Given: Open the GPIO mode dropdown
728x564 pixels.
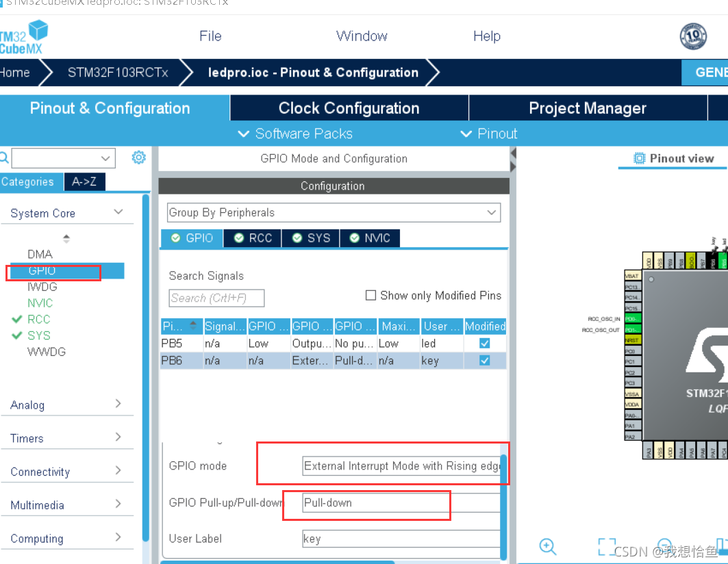Looking at the screenshot, I should (x=402, y=466).
